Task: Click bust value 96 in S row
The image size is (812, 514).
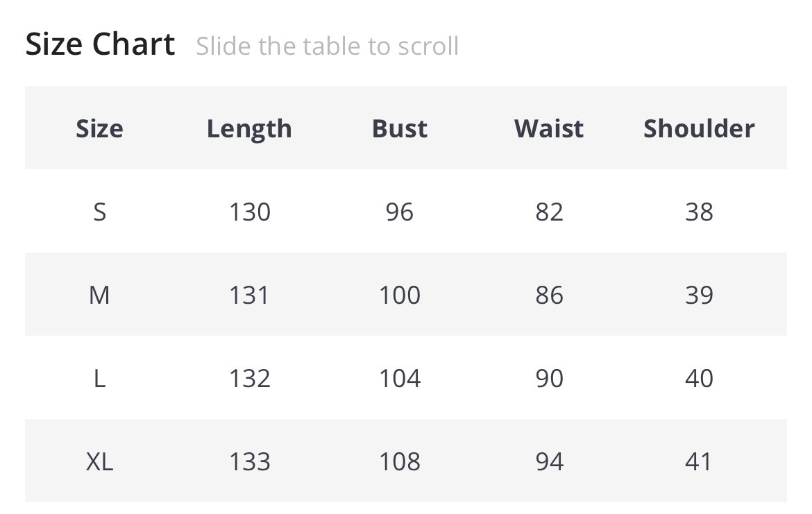Action: pos(400,212)
